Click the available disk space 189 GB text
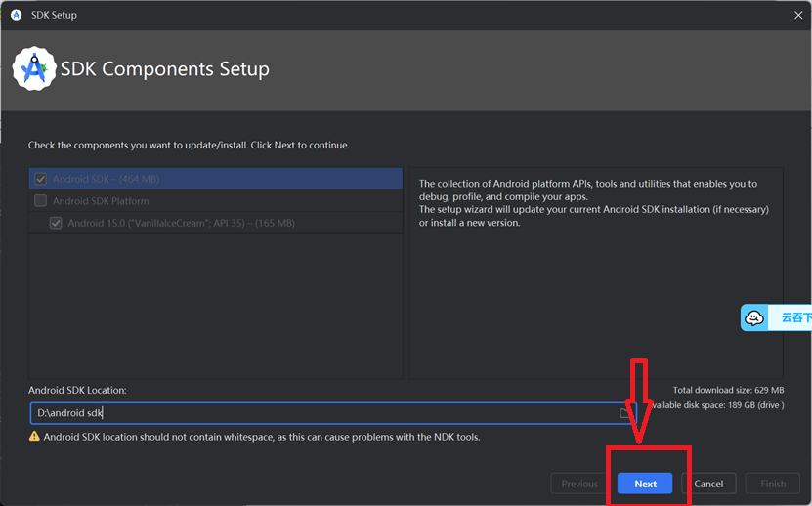The width and height of the screenshot is (812, 506). coord(717,405)
